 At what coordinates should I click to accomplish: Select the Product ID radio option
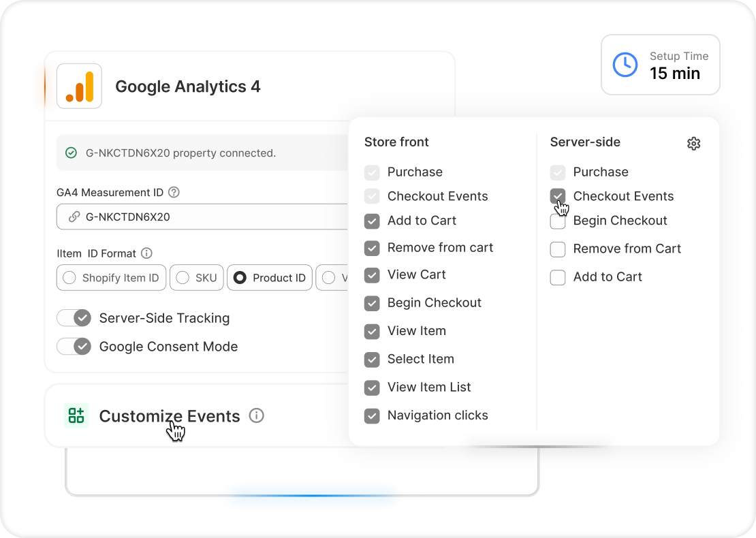click(270, 278)
